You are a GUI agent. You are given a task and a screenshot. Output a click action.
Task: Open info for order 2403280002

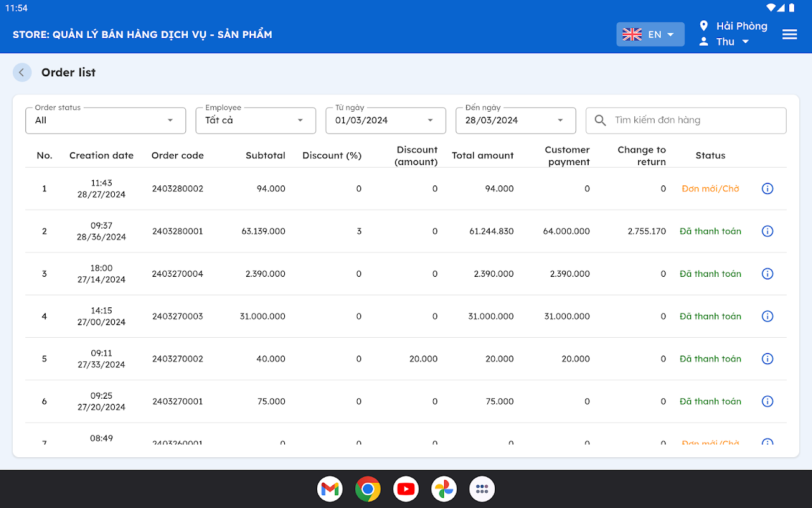pyautogui.click(x=767, y=189)
